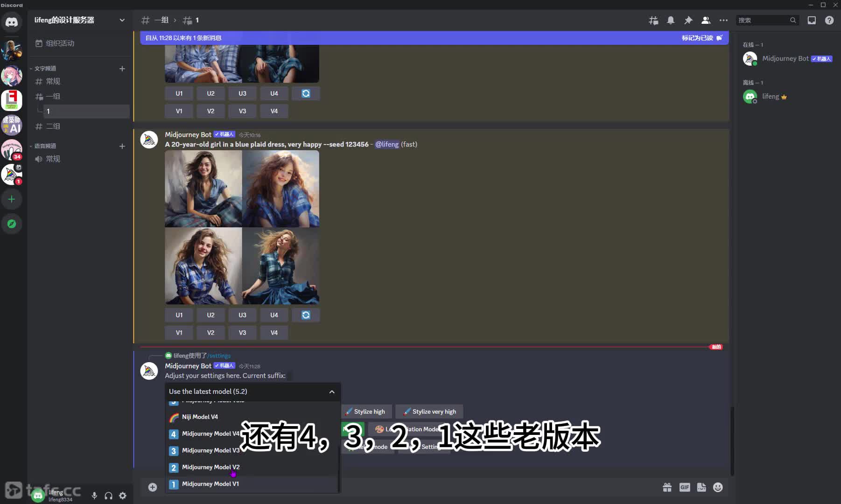Click V1 under the seed 123456 image
The height and width of the screenshot is (504, 841).
coord(179,333)
